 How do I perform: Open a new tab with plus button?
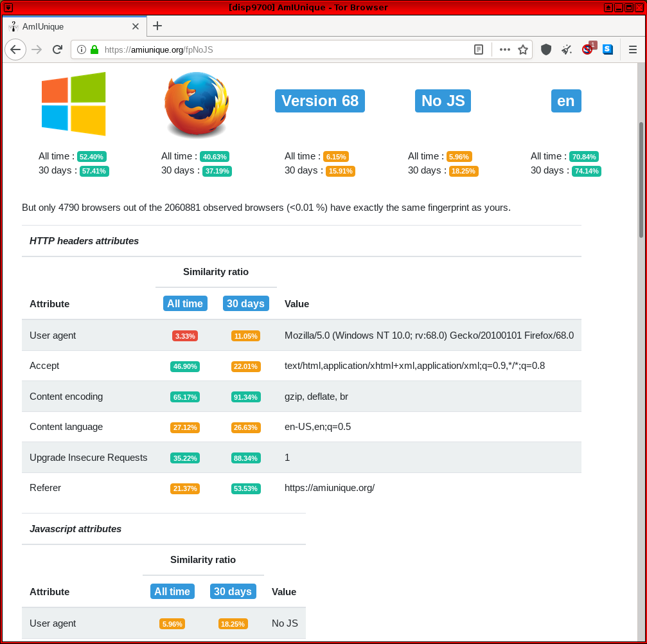157,26
